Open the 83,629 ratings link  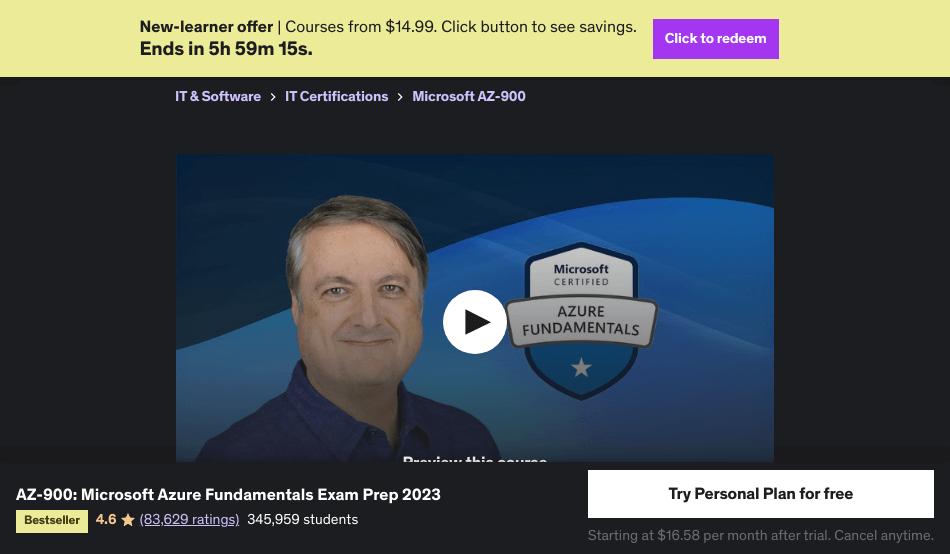coord(189,519)
